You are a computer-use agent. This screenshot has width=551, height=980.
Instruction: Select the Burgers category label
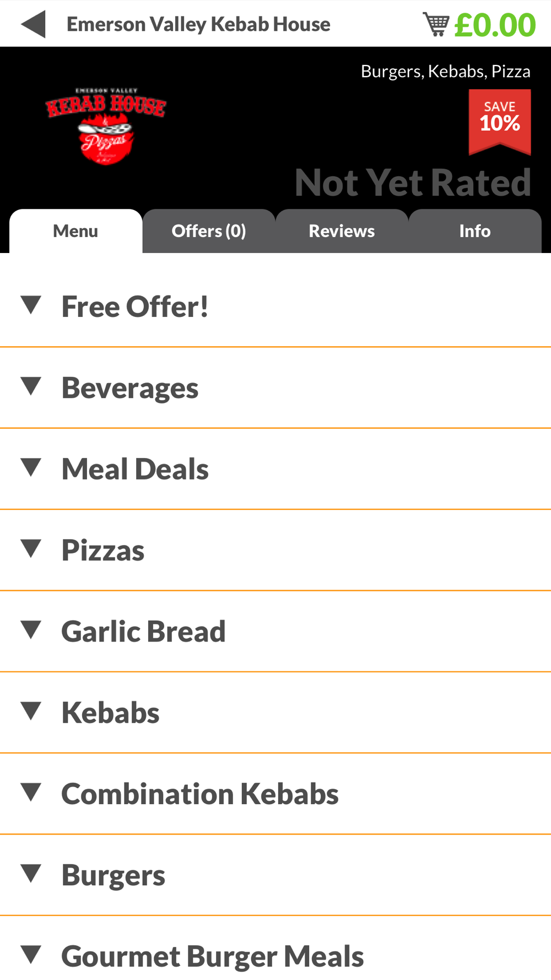(113, 875)
